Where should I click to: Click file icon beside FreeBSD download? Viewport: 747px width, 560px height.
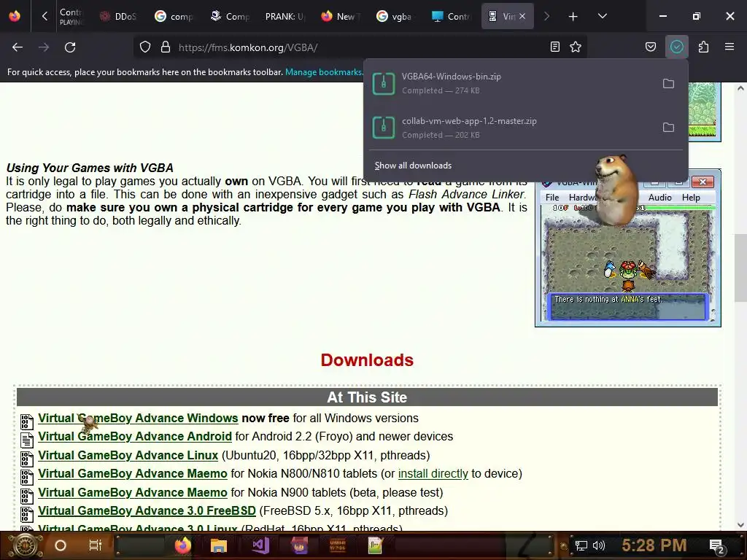pos(27,514)
